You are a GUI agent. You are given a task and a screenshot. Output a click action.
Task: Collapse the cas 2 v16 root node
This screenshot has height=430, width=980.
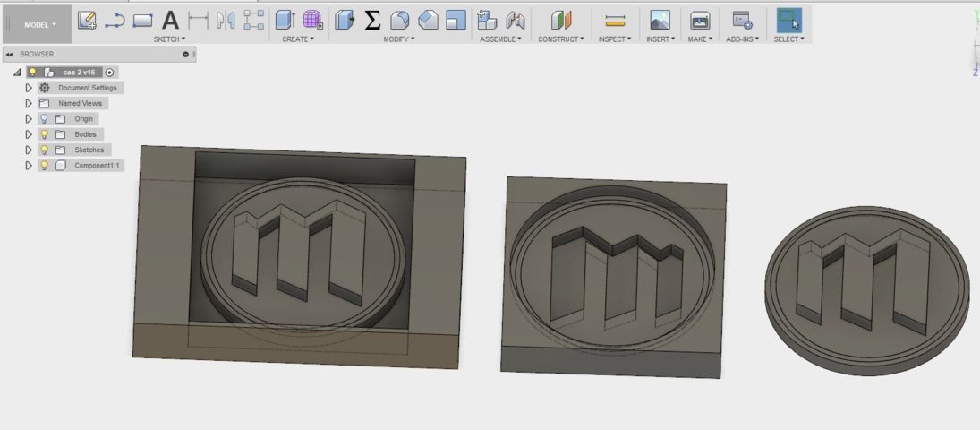click(17, 73)
